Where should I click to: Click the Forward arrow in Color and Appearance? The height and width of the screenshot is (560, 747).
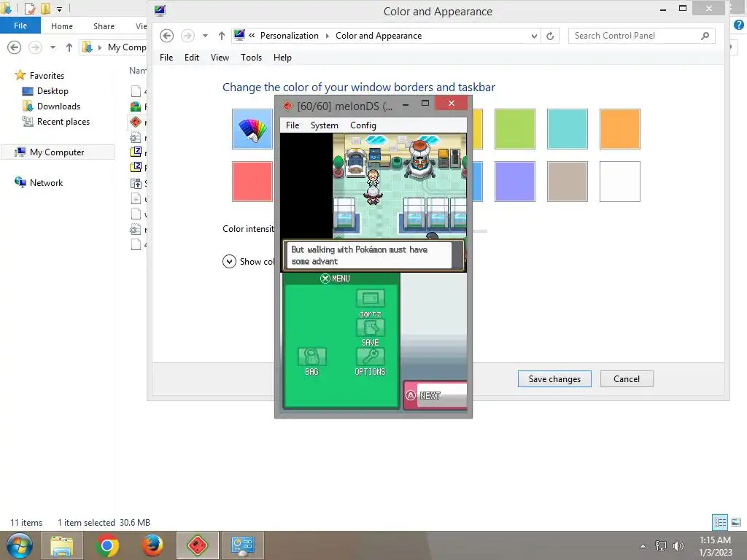[187, 36]
